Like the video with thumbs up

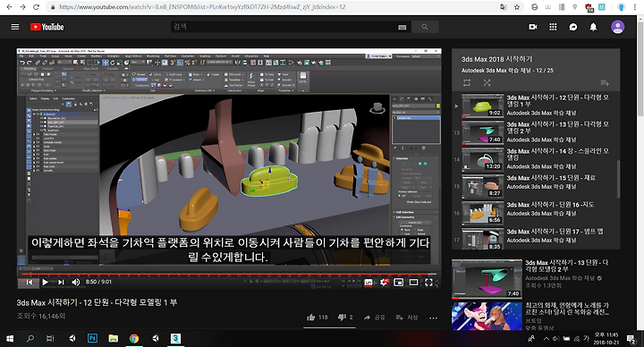tap(317, 317)
